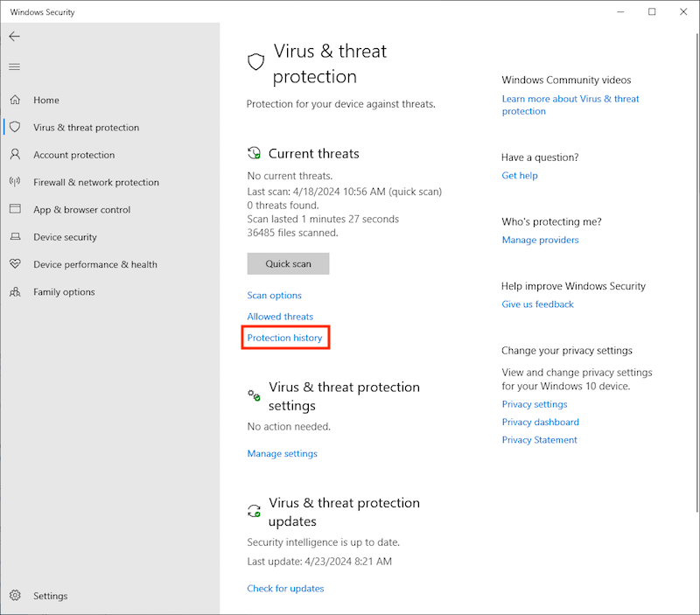Image resolution: width=700 pixels, height=615 pixels.
Task: Click the Firewall & network protection antenna icon
Action: (15, 182)
